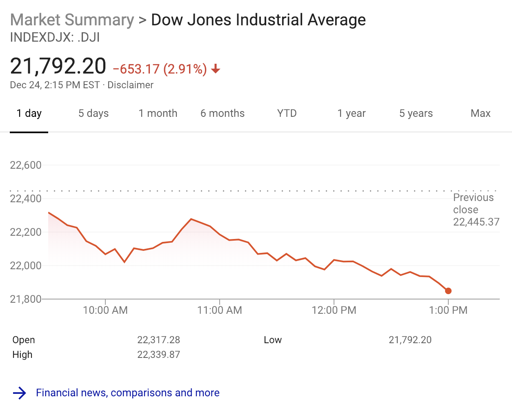
Task: Click the High value 22,339.87
Action: pos(158,355)
